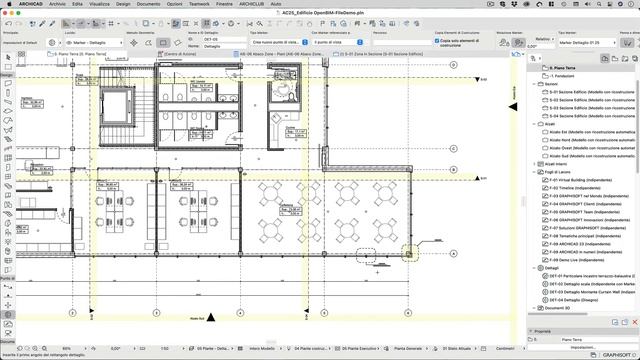Select the Window tool in the toolbox
Image resolution: width=640 pixels, height=360 pixels.
click(x=8, y=177)
